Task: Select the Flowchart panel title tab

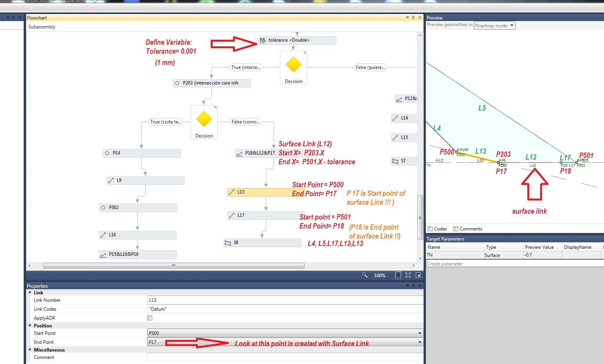Action: [37, 18]
